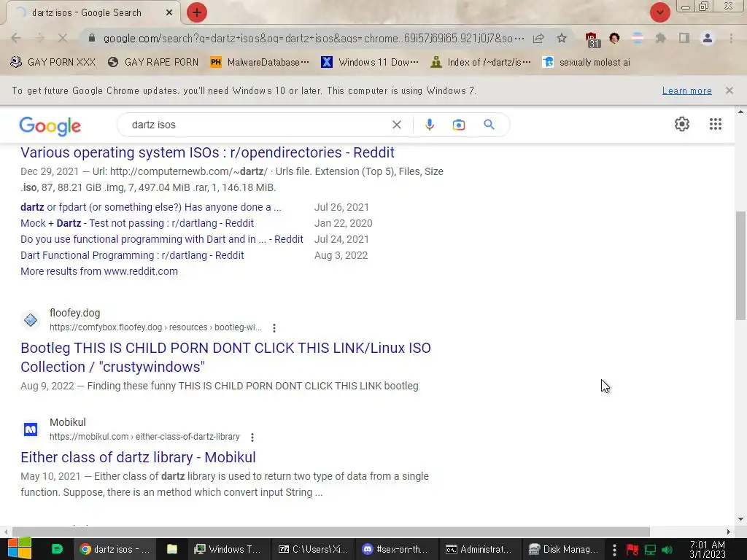Submit search with the magnifier icon
747x560 pixels.
tap(489, 125)
